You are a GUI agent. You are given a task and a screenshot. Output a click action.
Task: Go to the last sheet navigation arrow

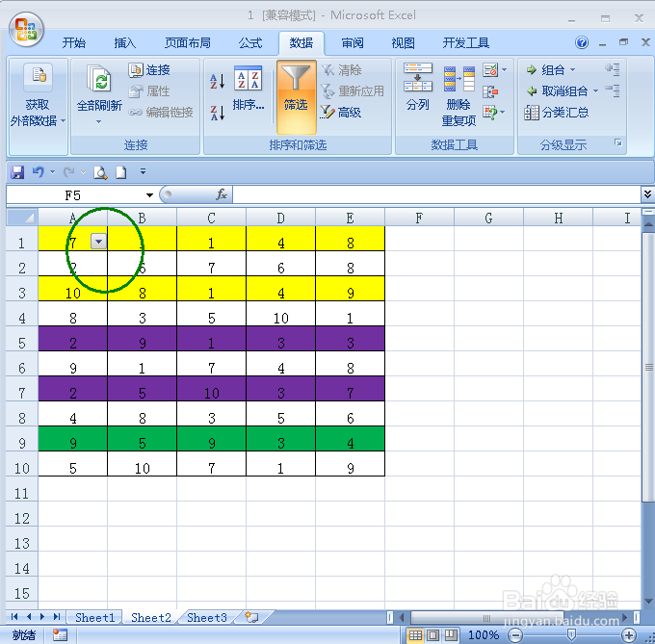[x=57, y=616]
